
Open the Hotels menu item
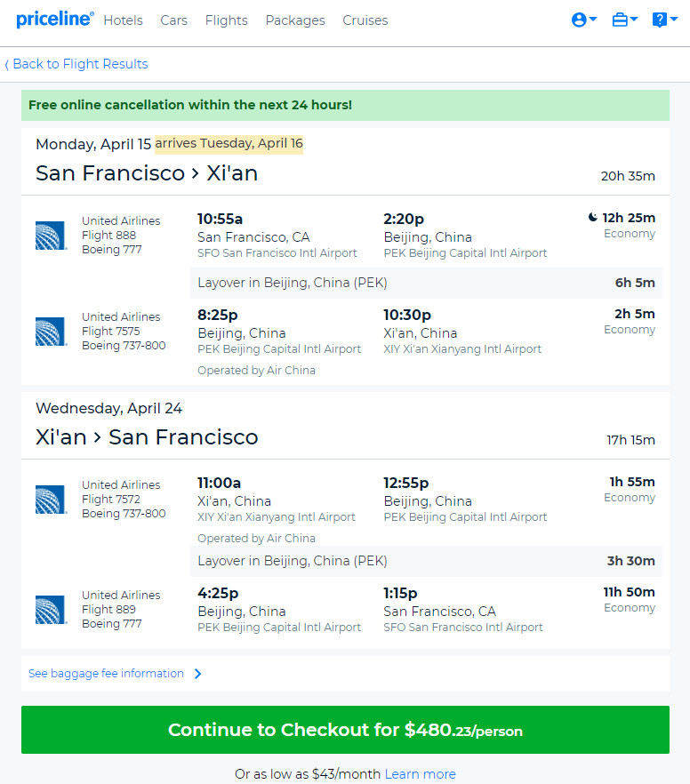pyautogui.click(x=123, y=20)
